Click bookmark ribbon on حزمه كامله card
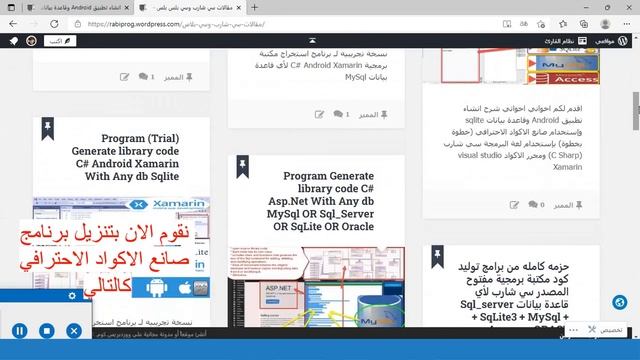 pyautogui.click(x=437, y=257)
